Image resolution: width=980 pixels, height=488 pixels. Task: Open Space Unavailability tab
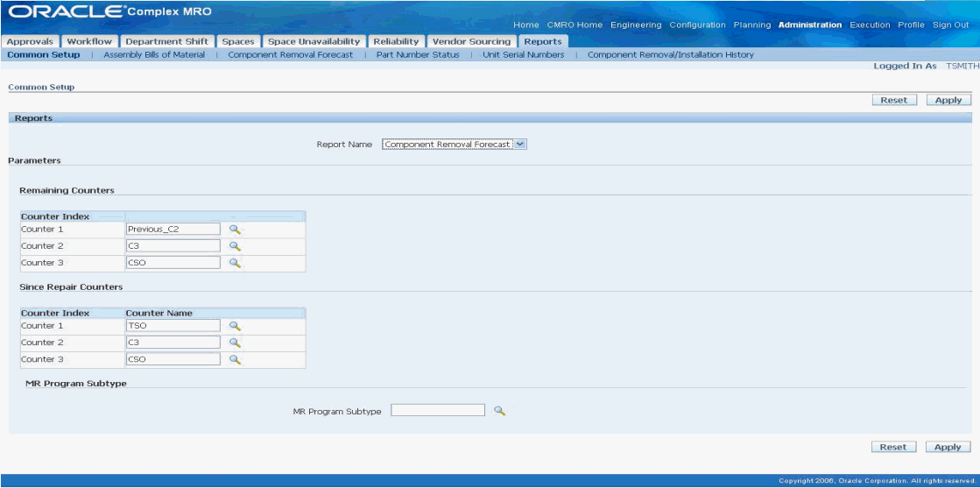point(314,41)
